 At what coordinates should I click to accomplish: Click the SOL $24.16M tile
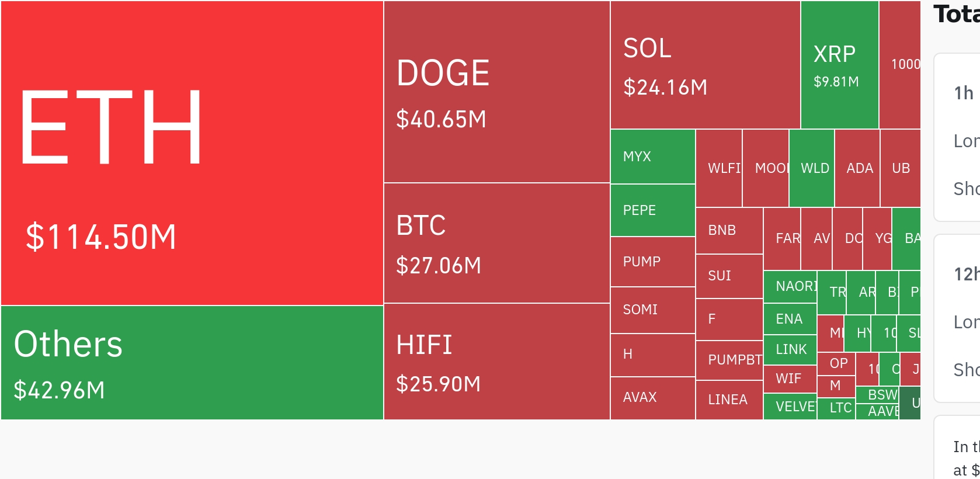tap(705, 65)
